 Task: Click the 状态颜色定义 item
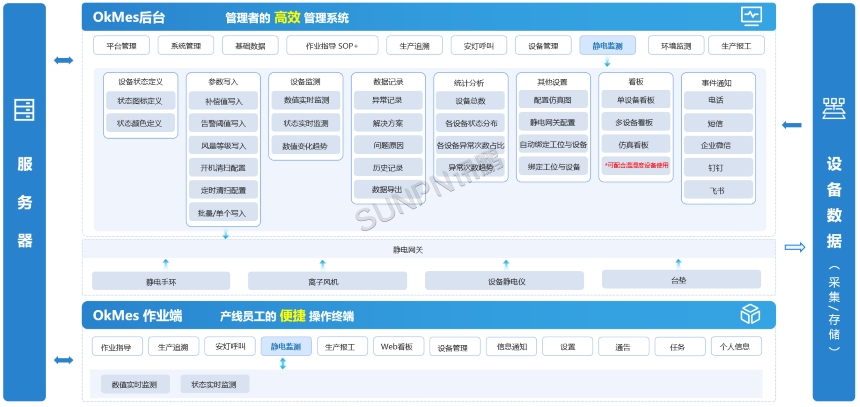pyautogui.click(x=140, y=122)
